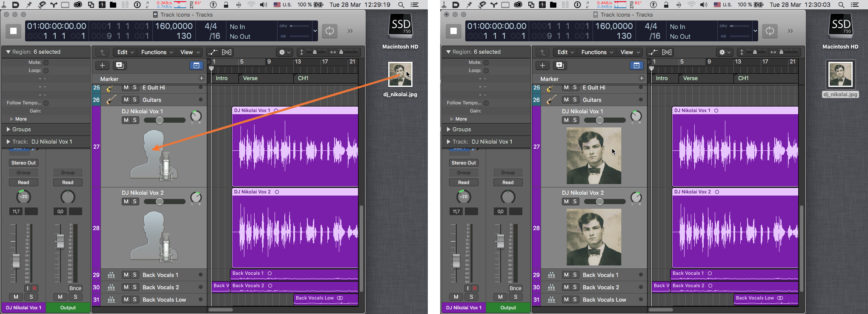
Task: Click the No Out MIDI display, 12:30:03 screenshot
Action: click(x=680, y=37)
